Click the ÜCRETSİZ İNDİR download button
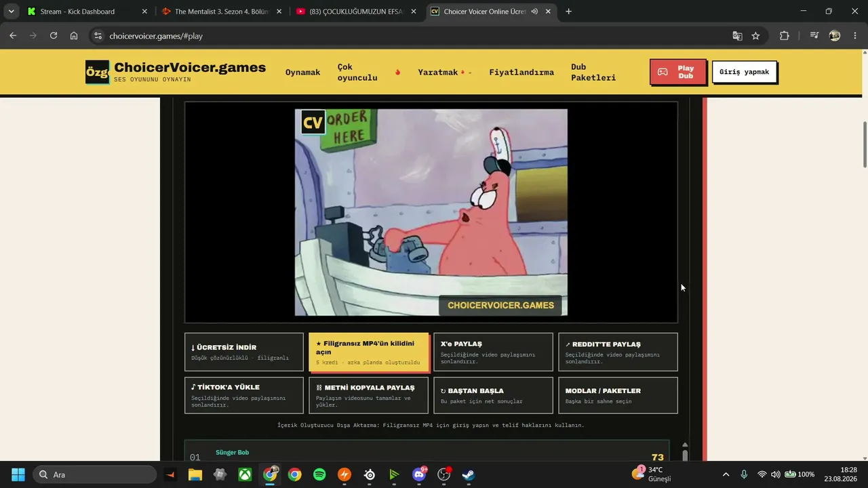The image size is (868, 488). [244, 352]
